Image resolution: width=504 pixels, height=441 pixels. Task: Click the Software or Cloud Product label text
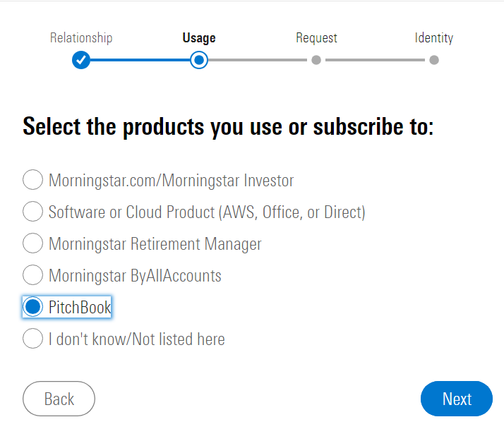tap(207, 212)
